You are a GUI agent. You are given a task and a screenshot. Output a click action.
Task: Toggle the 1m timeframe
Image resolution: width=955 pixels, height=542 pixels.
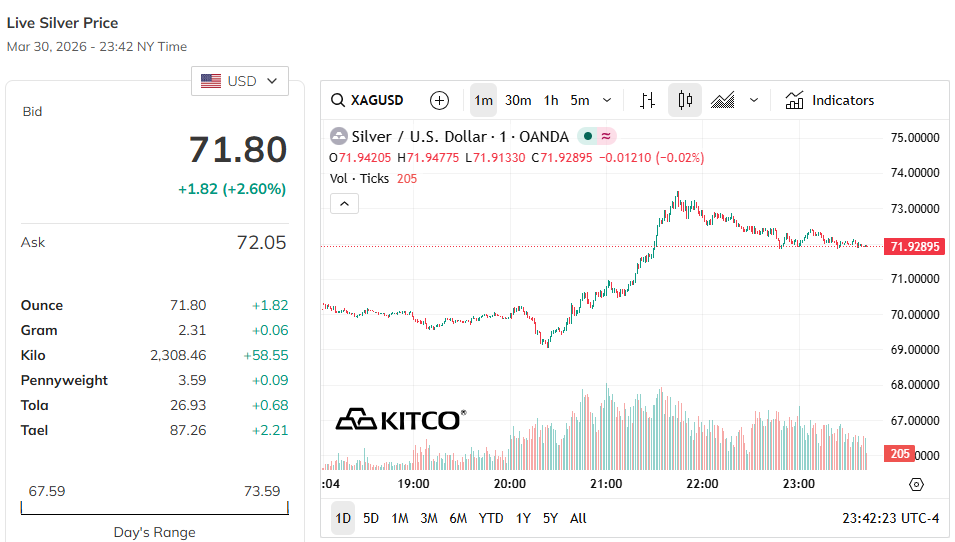click(484, 100)
